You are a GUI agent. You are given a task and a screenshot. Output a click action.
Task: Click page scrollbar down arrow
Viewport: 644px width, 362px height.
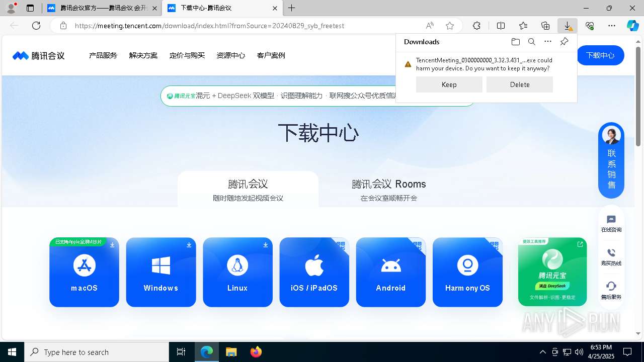(x=638, y=333)
